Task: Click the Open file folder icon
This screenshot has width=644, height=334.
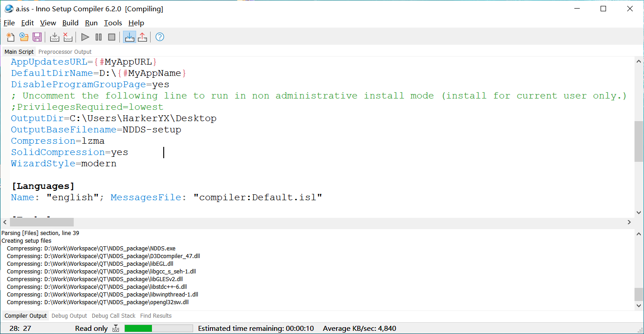Action: [24, 37]
